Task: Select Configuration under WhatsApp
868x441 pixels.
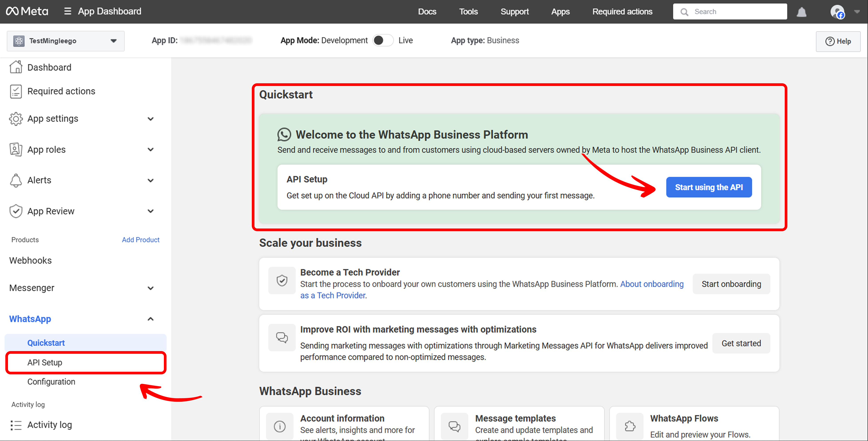Action: tap(51, 382)
